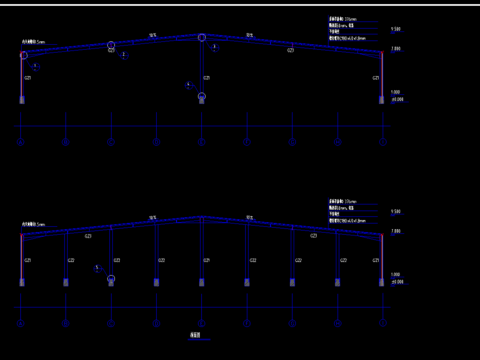
Task: Click the ±0.000 elevation mark in lower drawing
Action: 398,283
